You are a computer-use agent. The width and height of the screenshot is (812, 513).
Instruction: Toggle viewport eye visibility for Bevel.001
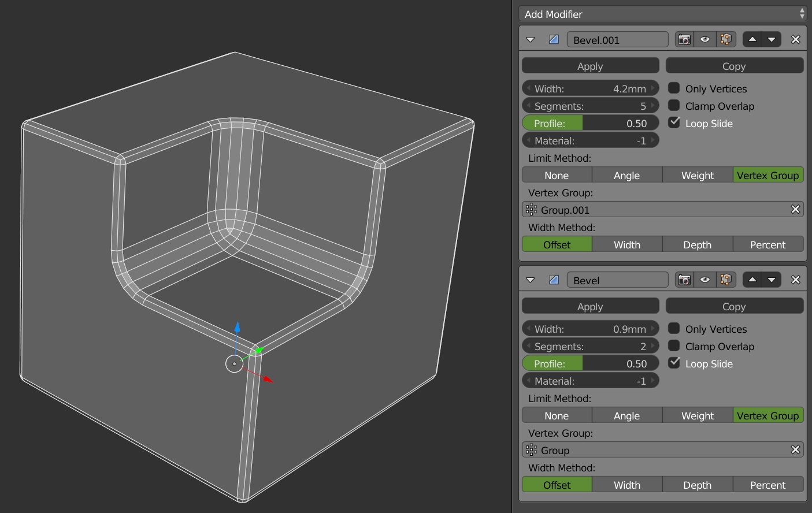coord(705,39)
